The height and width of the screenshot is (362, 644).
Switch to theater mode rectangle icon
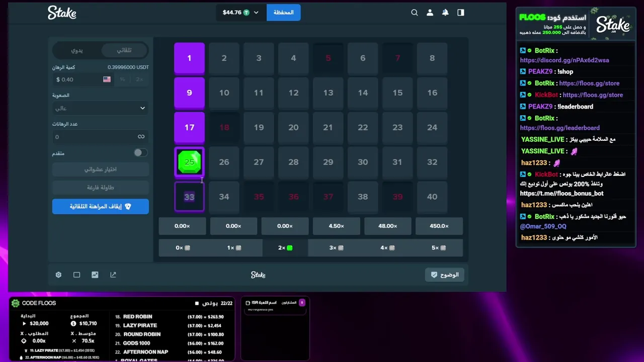point(76,275)
